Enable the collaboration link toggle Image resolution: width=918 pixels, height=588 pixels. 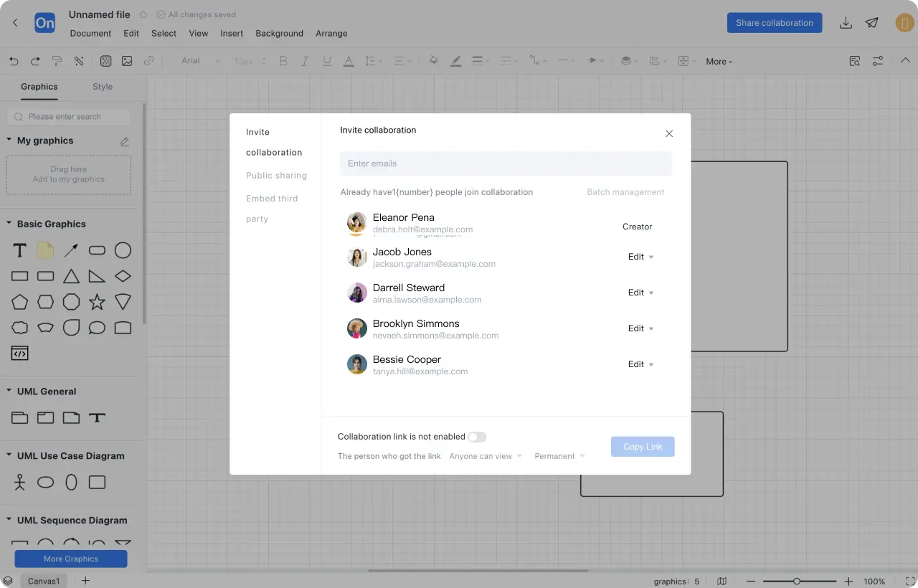click(x=477, y=437)
